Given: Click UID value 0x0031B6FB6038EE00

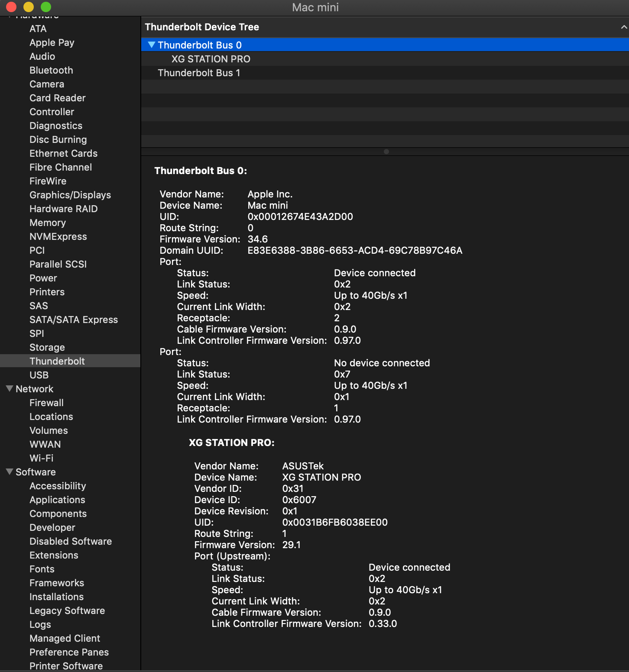Looking at the screenshot, I should click(x=335, y=522).
